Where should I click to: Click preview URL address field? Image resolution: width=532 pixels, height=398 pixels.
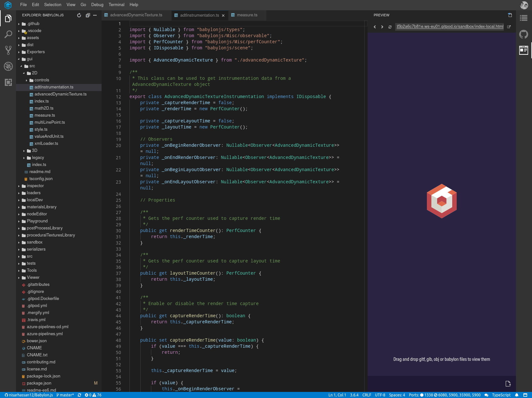pyautogui.click(x=449, y=27)
